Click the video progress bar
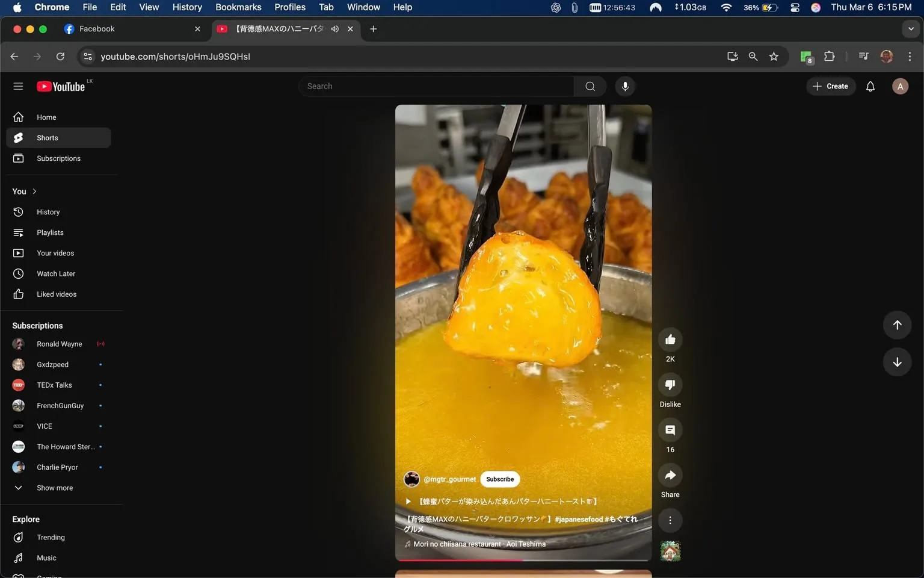Viewport: 924px width, 578px height. pyautogui.click(x=523, y=560)
